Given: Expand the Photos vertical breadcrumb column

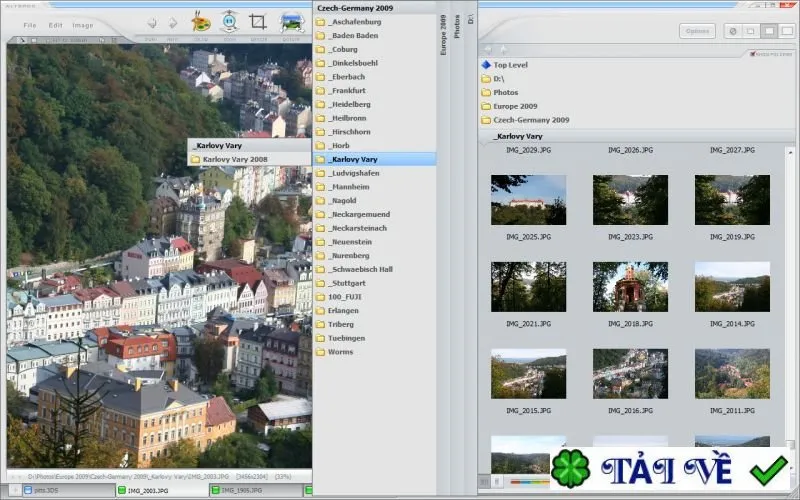Looking at the screenshot, I should point(457,27).
